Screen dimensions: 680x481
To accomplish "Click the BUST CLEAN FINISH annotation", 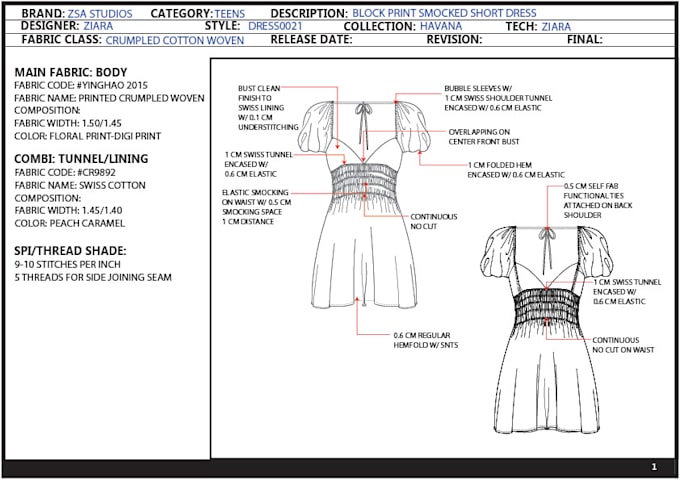I will tap(268, 108).
